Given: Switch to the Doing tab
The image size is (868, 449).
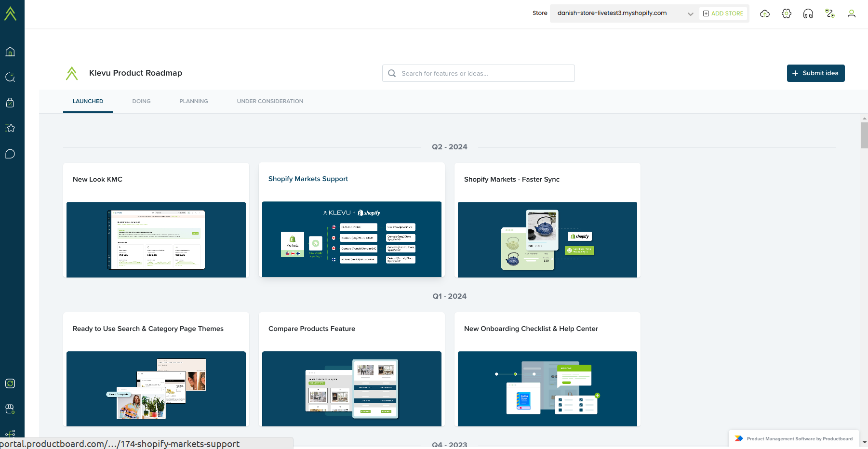Looking at the screenshot, I should 141,101.
